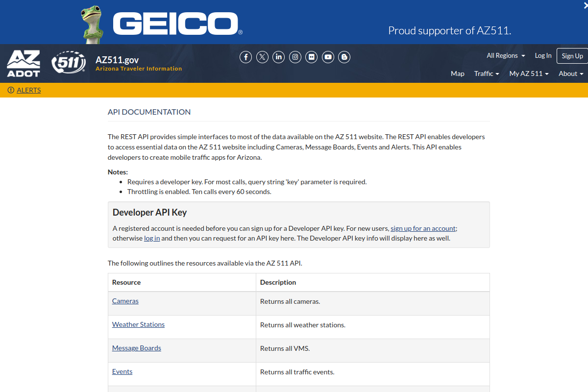The height and width of the screenshot is (392, 588).
Task: Open the Blogger social icon
Action: 344,57
